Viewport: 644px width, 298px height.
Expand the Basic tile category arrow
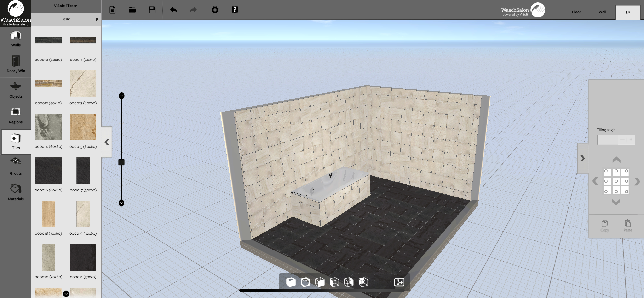(x=97, y=19)
